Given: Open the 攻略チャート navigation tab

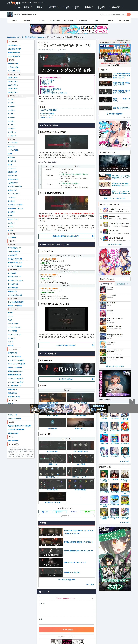Looking at the screenshot, I should tap(28, 21).
